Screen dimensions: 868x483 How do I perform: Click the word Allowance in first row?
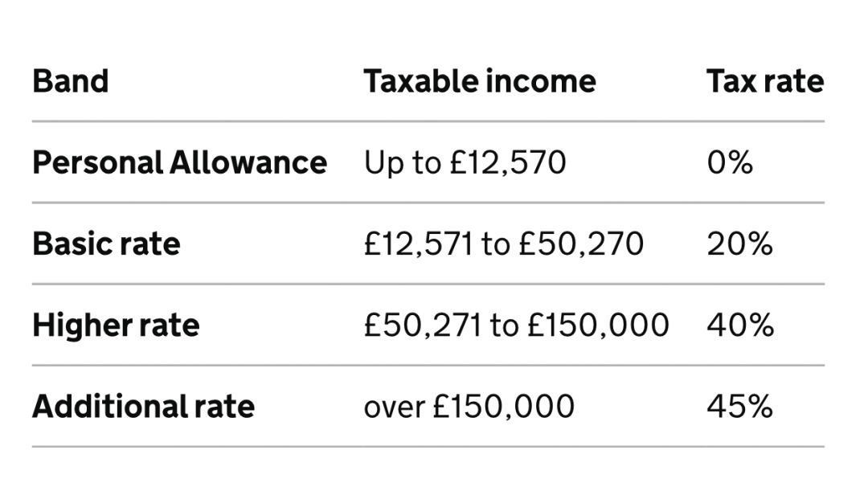pos(248,162)
